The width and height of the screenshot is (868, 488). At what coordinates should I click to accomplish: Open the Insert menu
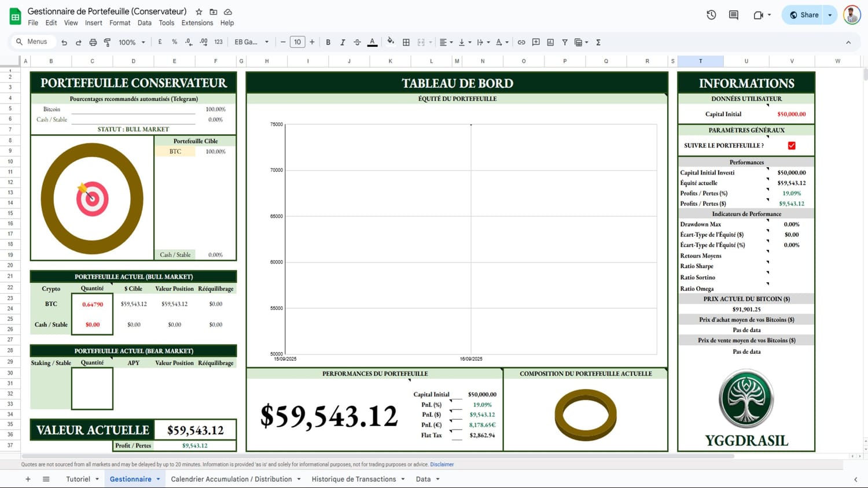(x=94, y=23)
